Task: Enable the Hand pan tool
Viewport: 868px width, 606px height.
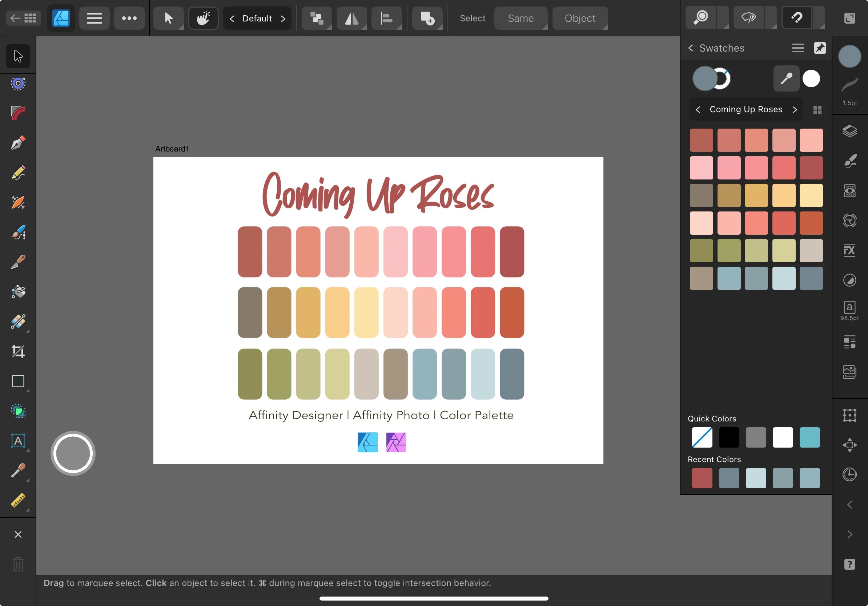Action: point(204,18)
